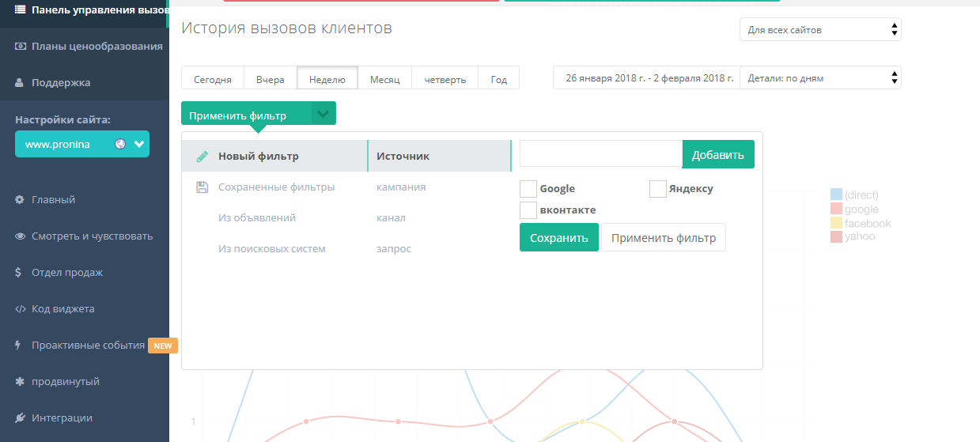The image size is (980, 442).
Task: Click the arrow next to Применить фильтр
Action: point(324,113)
